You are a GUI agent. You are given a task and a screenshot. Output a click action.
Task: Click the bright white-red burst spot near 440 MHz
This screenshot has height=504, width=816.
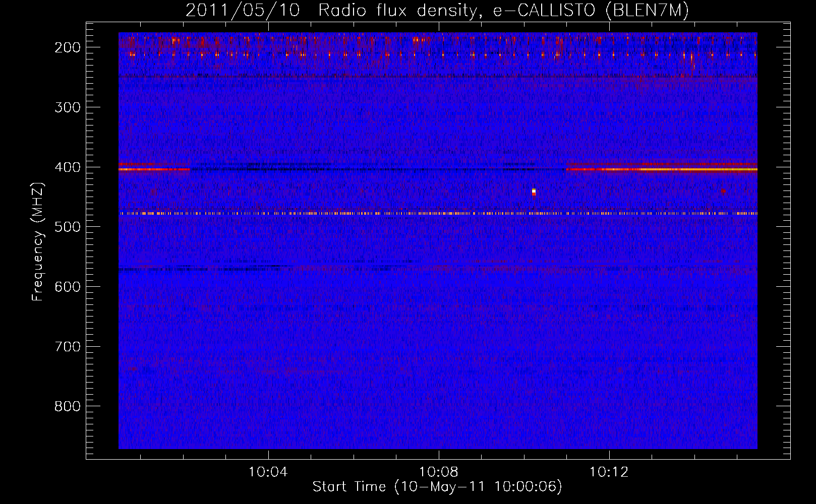click(x=534, y=192)
